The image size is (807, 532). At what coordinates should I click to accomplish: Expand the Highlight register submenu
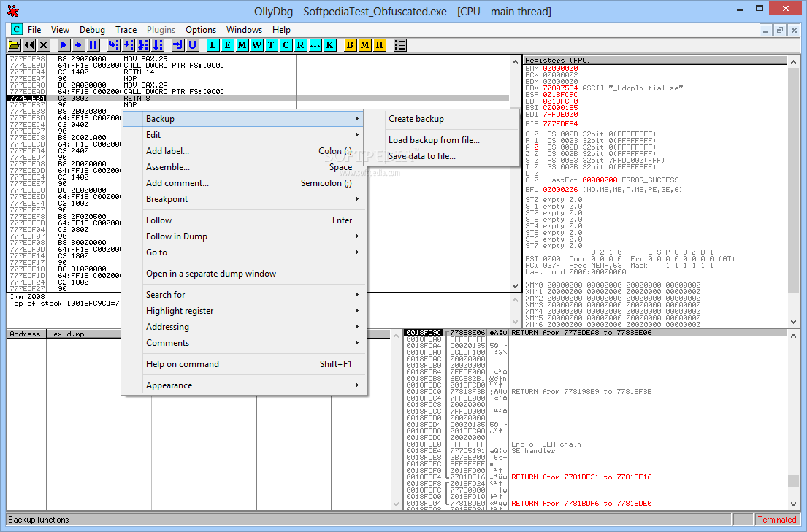[x=243, y=311]
